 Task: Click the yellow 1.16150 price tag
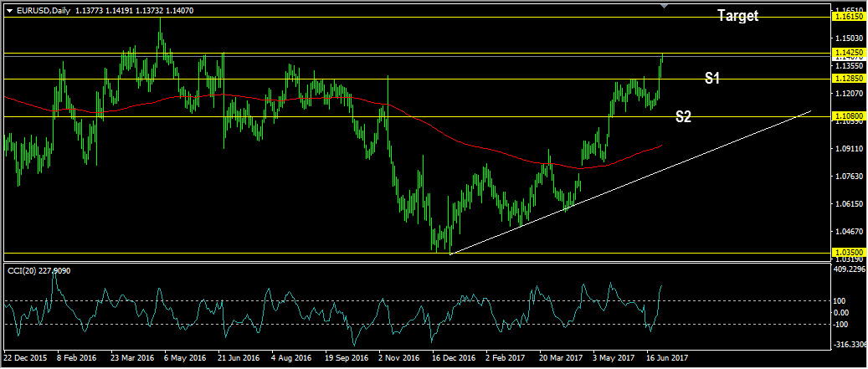(x=849, y=18)
